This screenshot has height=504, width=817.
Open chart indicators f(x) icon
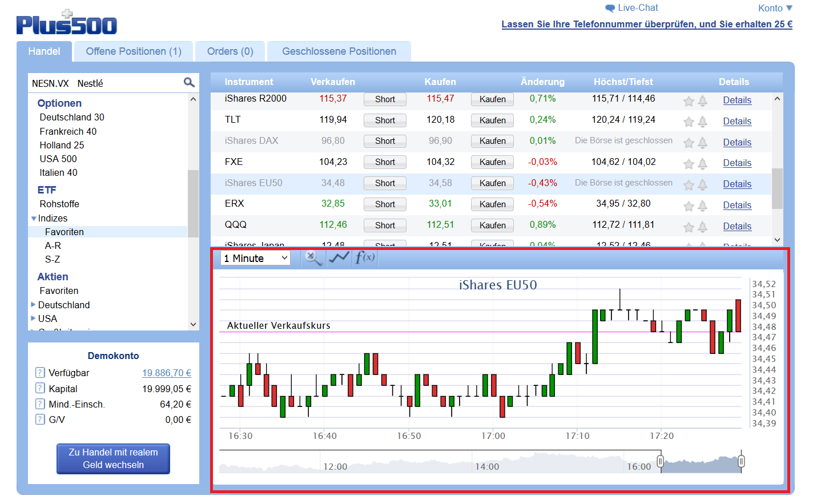click(365, 258)
